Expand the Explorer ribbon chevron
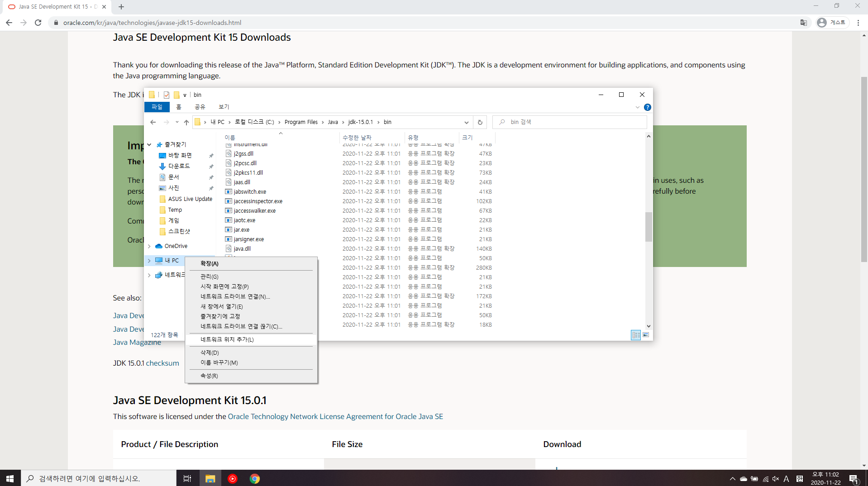This screenshot has width=868, height=486. [638, 107]
